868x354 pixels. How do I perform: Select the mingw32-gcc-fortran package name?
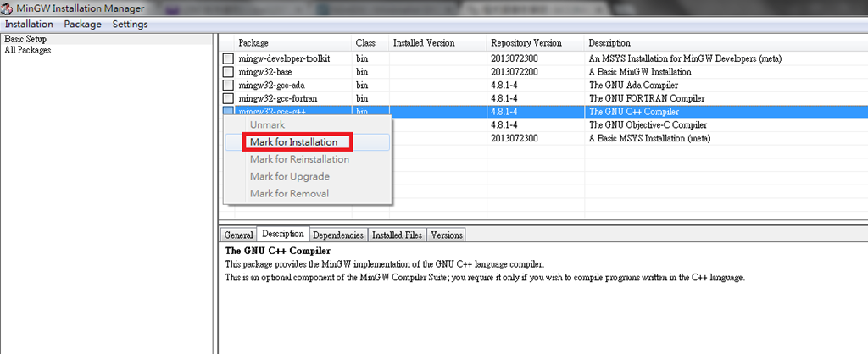tap(278, 98)
